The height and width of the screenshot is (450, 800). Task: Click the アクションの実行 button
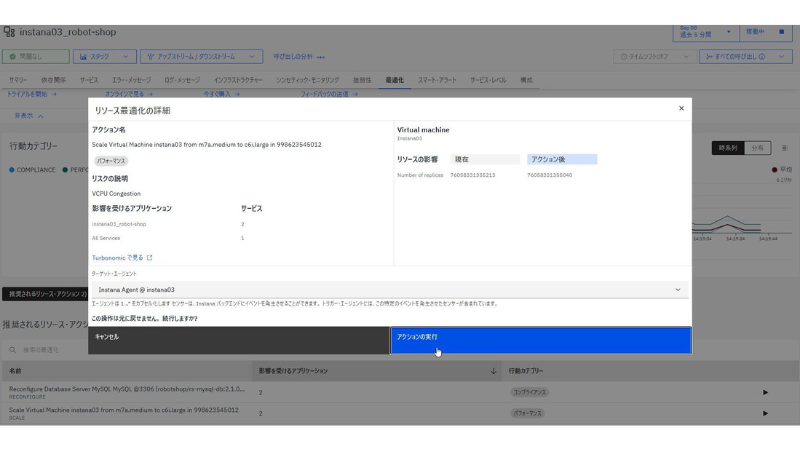click(x=541, y=340)
